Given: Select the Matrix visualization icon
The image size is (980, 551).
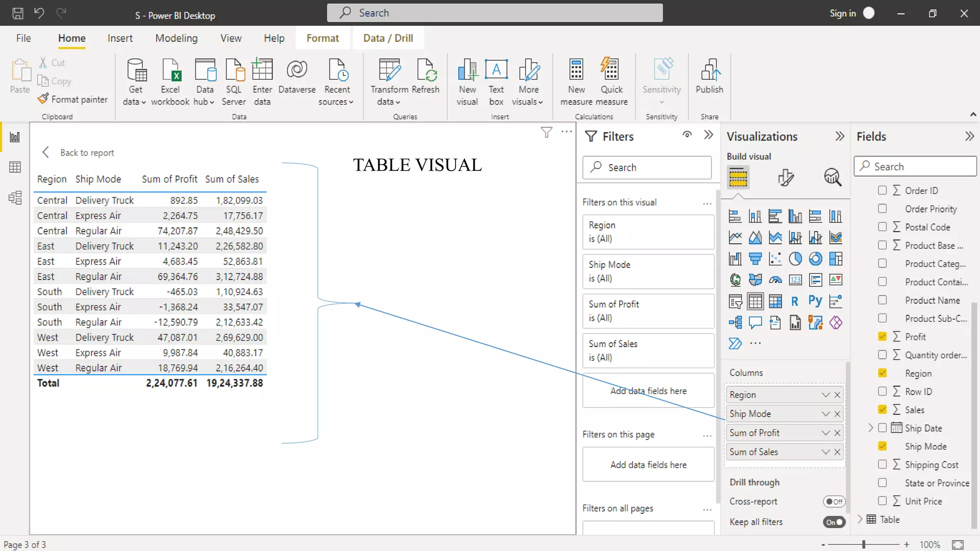Looking at the screenshot, I should [775, 301].
